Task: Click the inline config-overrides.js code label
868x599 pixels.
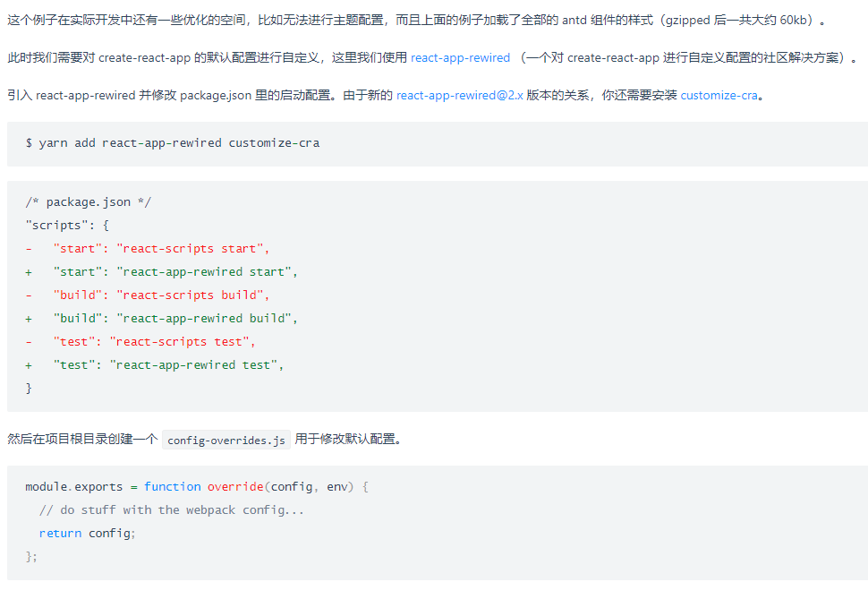Action: (226, 440)
